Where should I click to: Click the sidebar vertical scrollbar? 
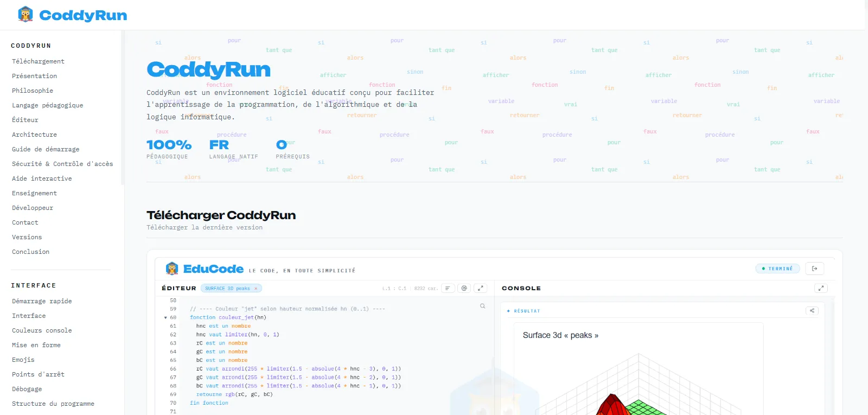pos(123,108)
